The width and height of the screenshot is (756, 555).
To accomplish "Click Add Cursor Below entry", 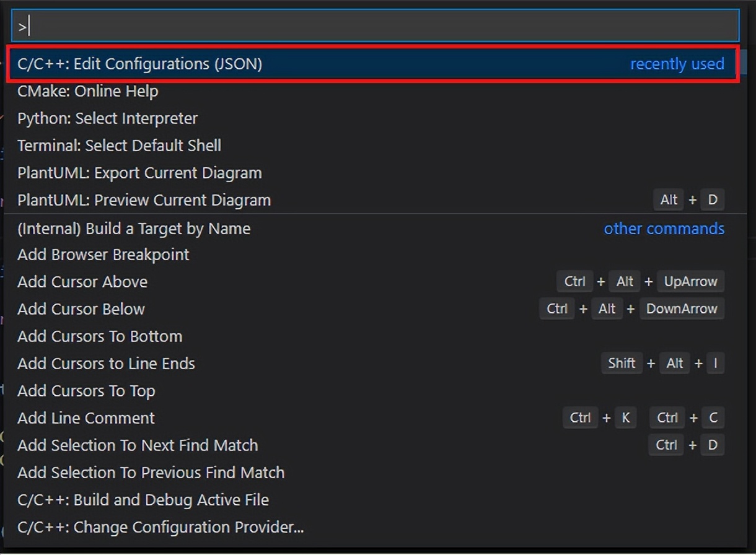I will (81, 309).
